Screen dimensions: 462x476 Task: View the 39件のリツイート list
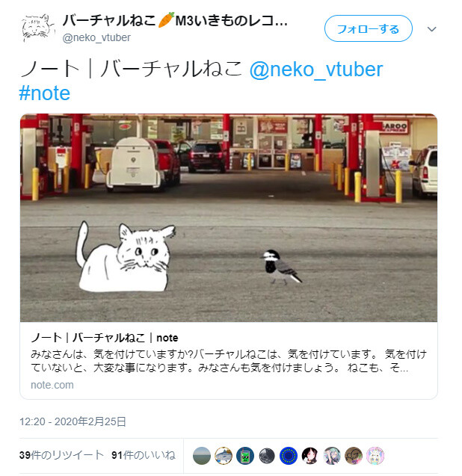click(x=61, y=455)
